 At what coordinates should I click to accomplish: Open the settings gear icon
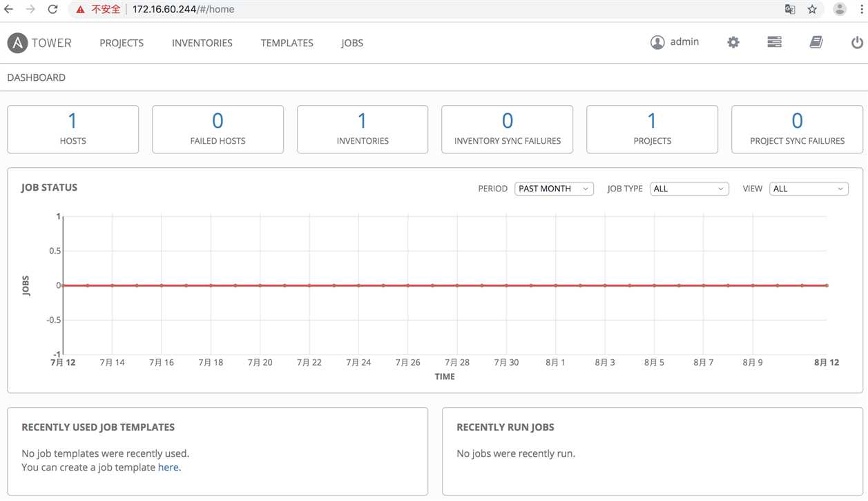point(733,42)
